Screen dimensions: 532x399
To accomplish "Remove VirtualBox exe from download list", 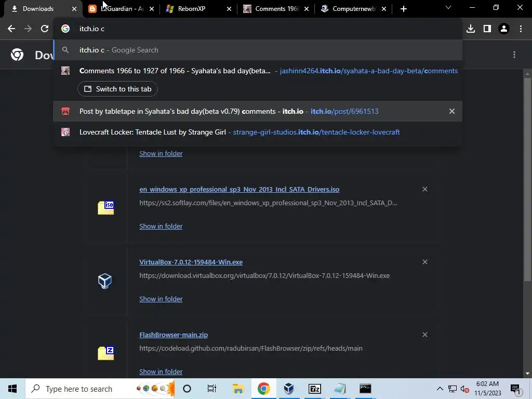I will tap(425, 262).
